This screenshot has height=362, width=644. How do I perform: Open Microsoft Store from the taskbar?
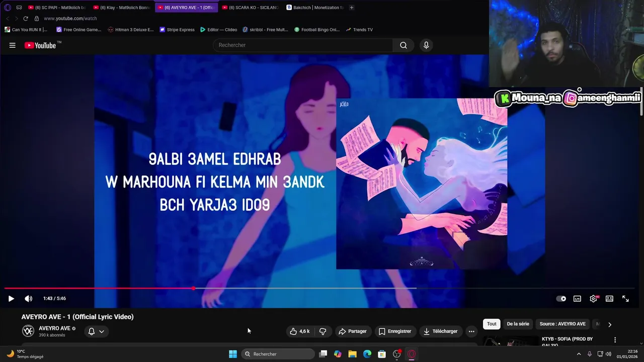pyautogui.click(x=382, y=354)
